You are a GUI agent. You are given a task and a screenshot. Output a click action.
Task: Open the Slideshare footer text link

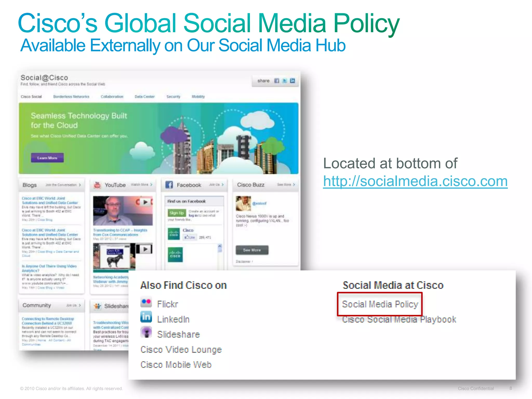pos(178,334)
